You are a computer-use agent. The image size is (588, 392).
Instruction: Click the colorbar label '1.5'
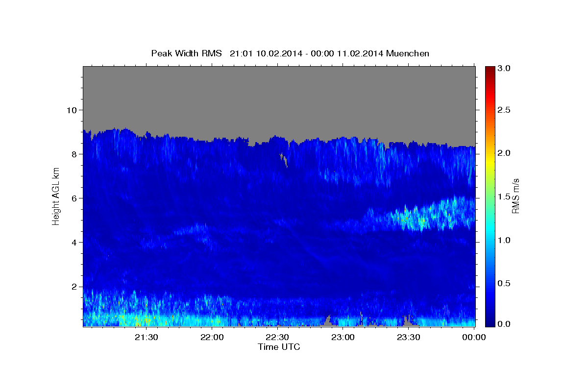(505, 196)
